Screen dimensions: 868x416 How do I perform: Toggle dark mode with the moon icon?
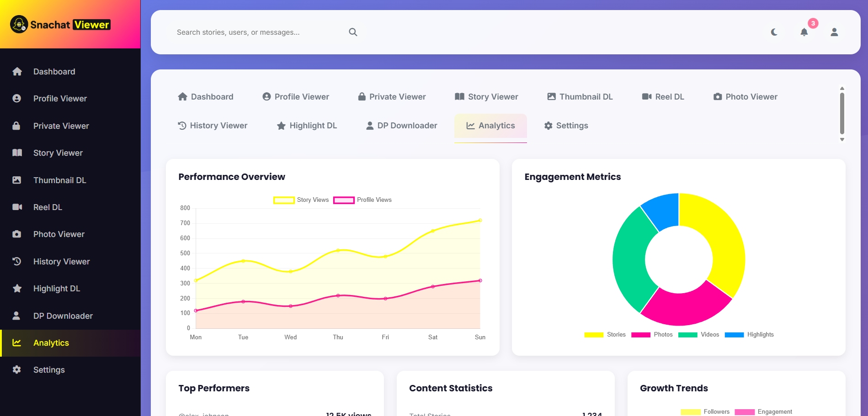(774, 32)
